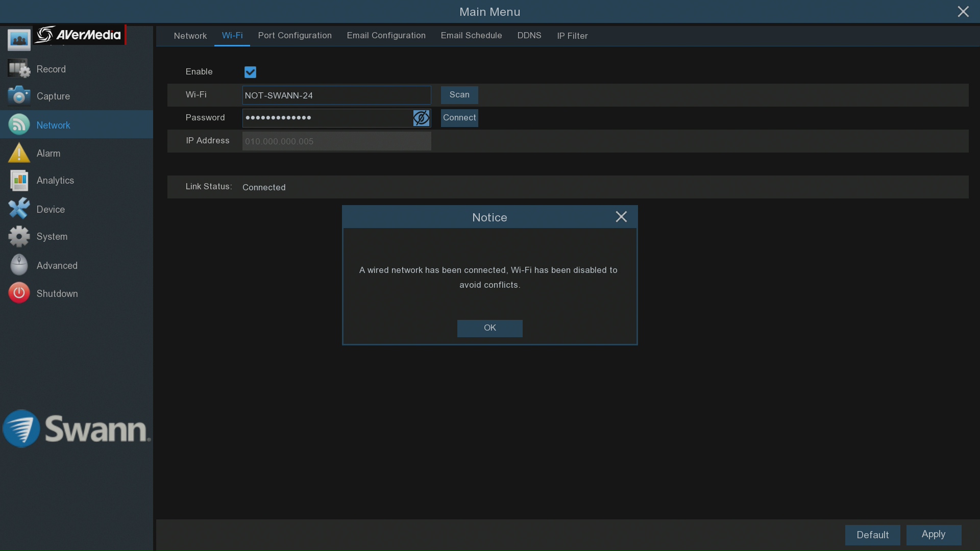Click the Wi-Fi network name input field
The image size is (980, 551).
[336, 95]
